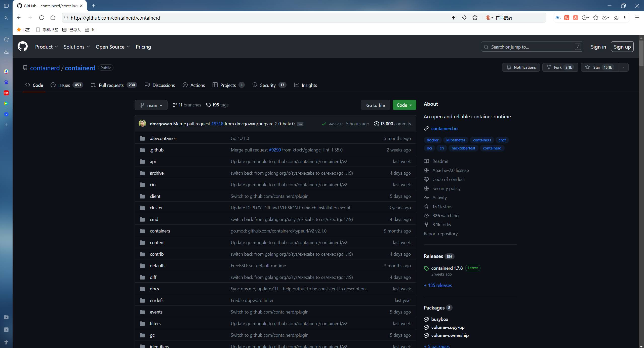The width and height of the screenshot is (644, 348).
Task: Click the green check status icon of the commit
Action: tap(324, 124)
